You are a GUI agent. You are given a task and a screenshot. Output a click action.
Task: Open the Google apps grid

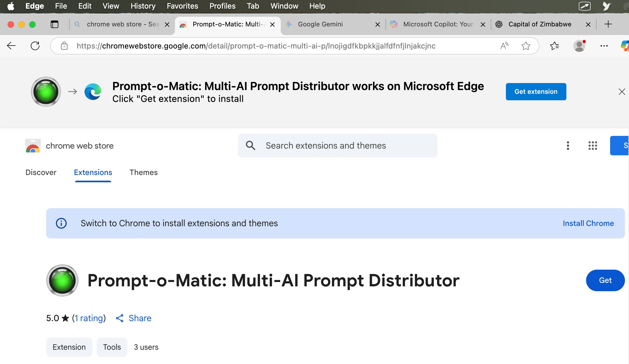point(593,146)
